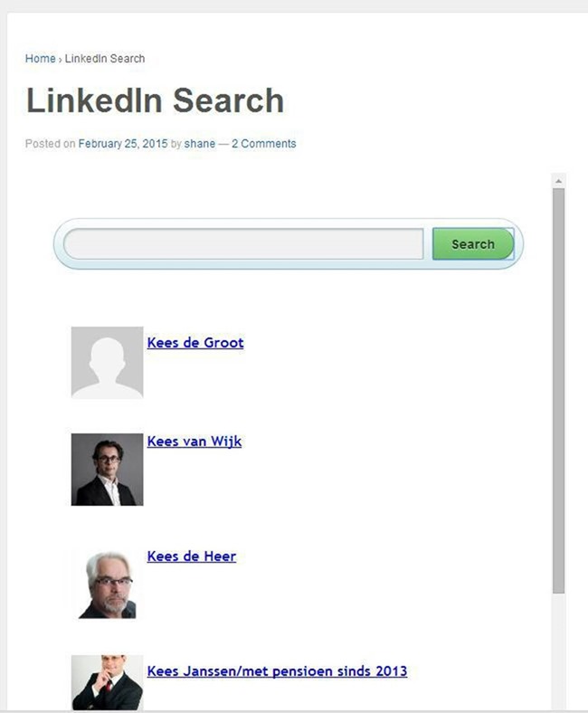Open the 2 Comments link

click(x=264, y=144)
